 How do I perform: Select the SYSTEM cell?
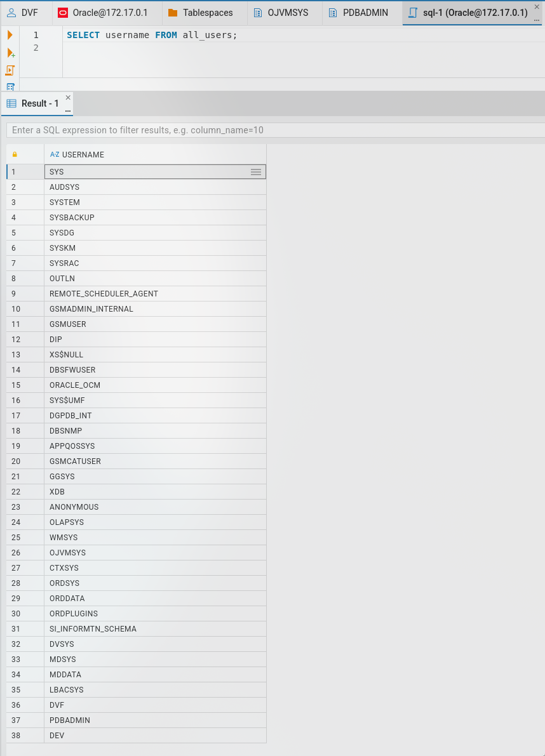[155, 202]
